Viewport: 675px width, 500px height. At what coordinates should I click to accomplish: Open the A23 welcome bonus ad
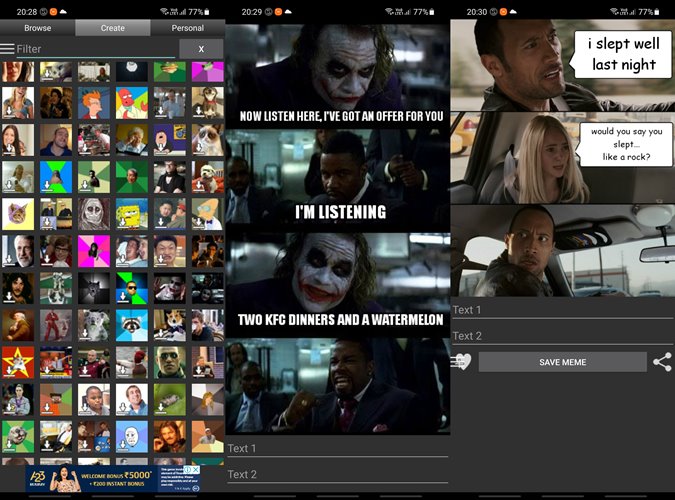113,479
